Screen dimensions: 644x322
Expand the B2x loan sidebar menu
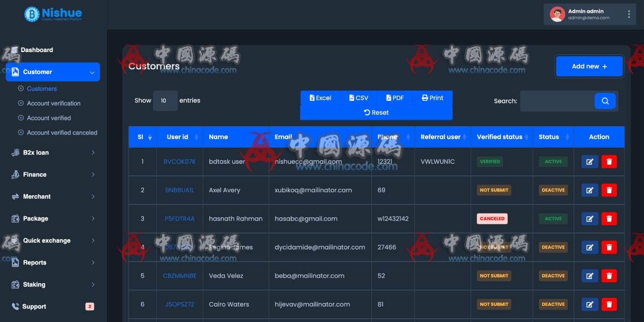(x=53, y=152)
